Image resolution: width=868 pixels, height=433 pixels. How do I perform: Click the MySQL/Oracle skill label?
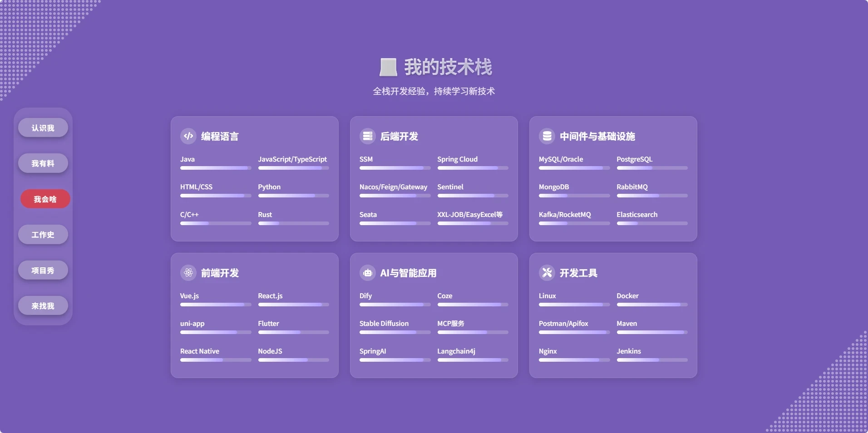pos(561,159)
